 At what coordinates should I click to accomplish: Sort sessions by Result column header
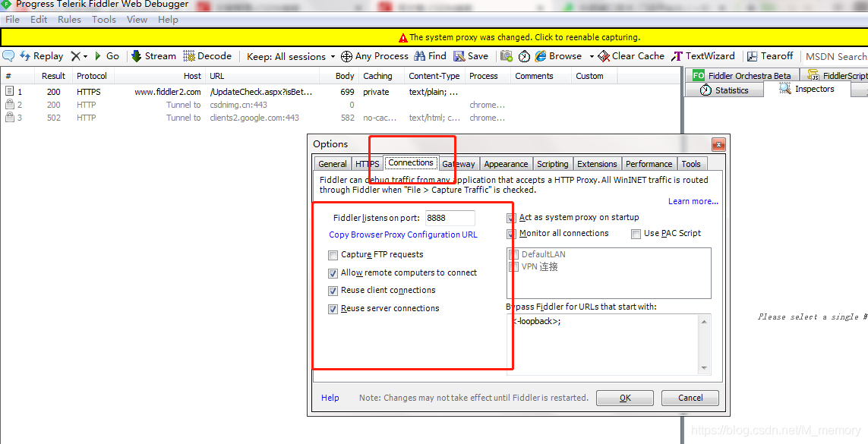tap(53, 76)
